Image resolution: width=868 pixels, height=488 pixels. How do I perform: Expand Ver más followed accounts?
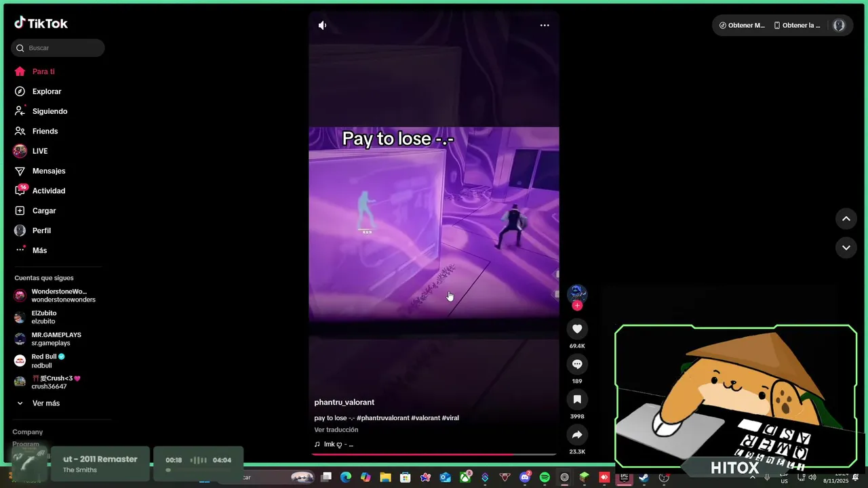coord(45,403)
